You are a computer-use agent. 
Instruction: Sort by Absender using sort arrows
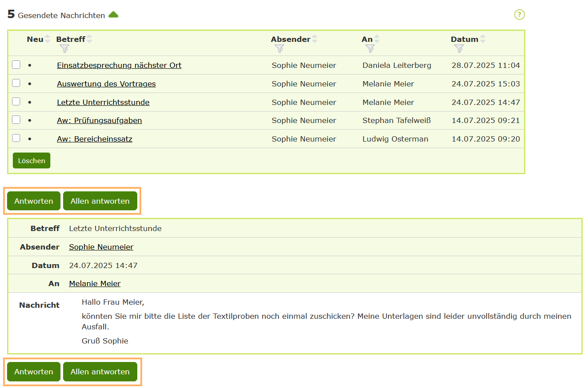pyautogui.click(x=315, y=39)
